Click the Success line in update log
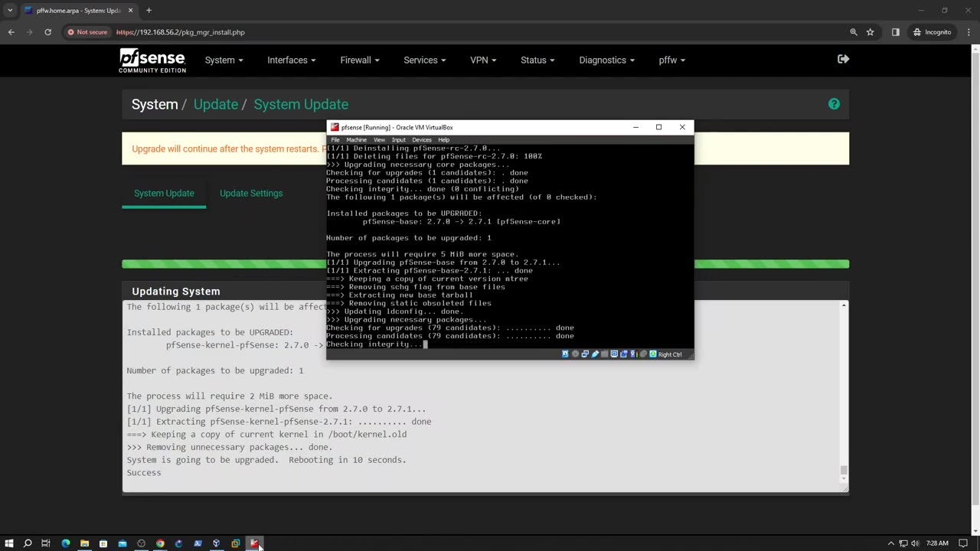Screen dimensions: 980x551 tap(144, 473)
